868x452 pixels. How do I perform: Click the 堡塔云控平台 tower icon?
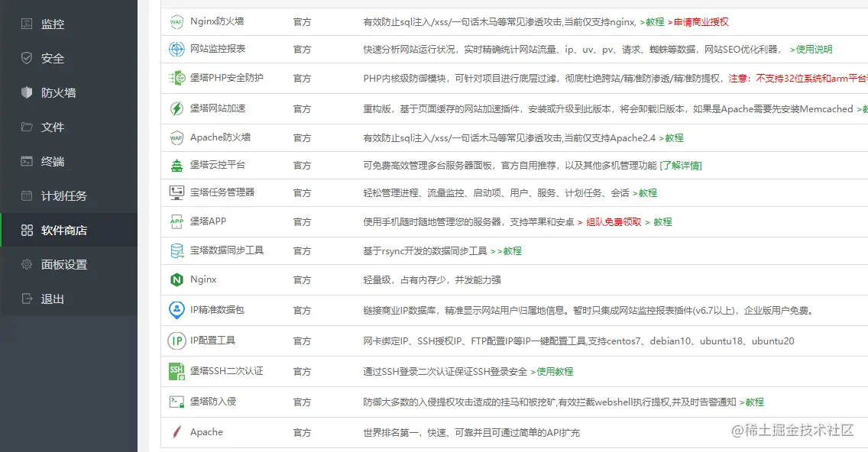pyautogui.click(x=177, y=165)
